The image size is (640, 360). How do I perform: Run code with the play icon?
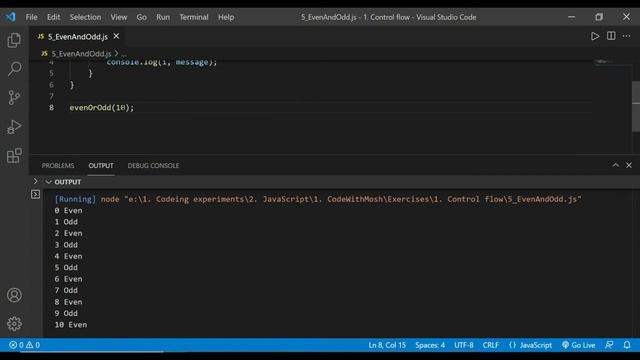(x=595, y=36)
